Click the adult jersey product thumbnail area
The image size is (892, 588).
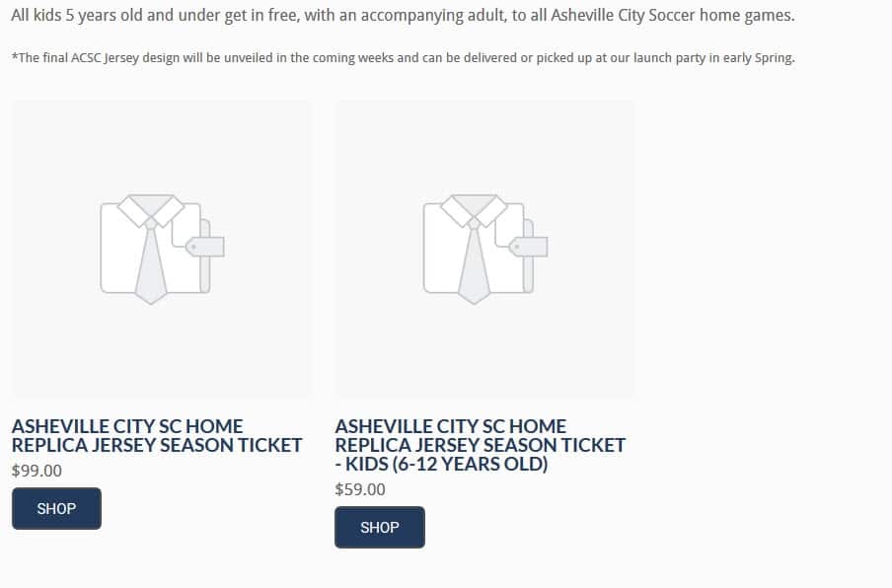coord(161,249)
